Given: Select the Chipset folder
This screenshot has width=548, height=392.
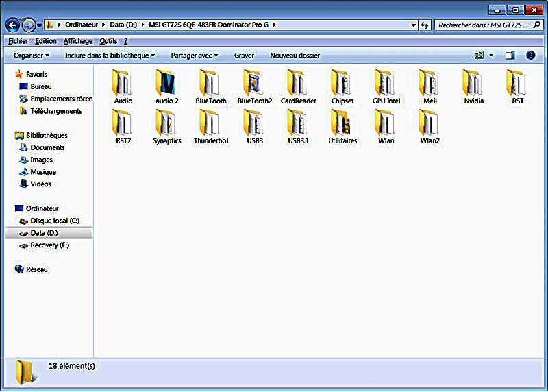Looking at the screenshot, I should [342, 87].
